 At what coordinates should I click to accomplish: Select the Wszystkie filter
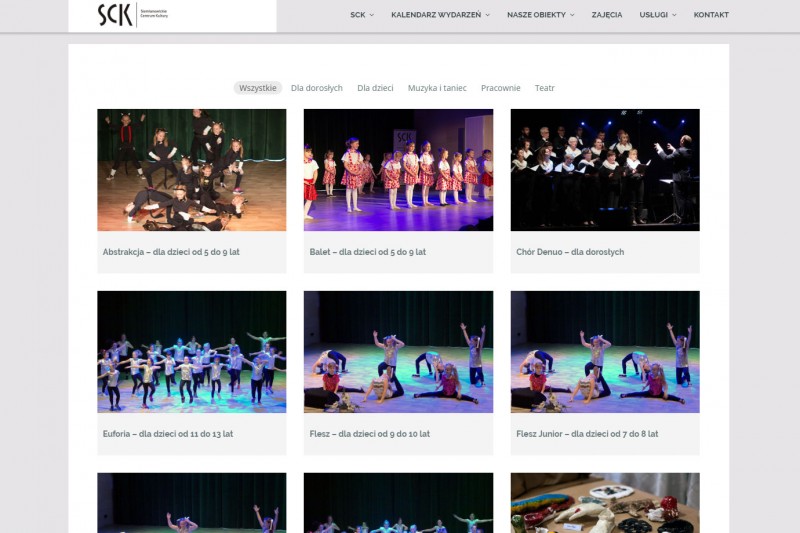(258, 88)
